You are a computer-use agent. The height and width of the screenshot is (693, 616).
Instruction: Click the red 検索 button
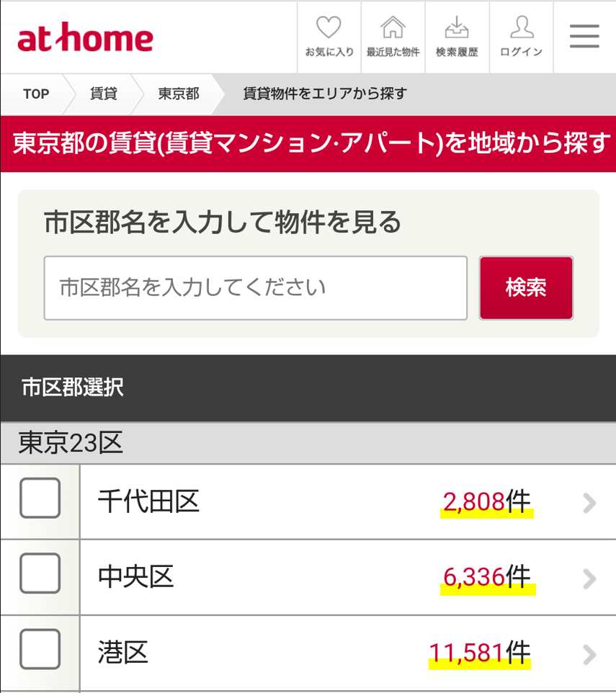pyautogui.click(x=526, y=287)
